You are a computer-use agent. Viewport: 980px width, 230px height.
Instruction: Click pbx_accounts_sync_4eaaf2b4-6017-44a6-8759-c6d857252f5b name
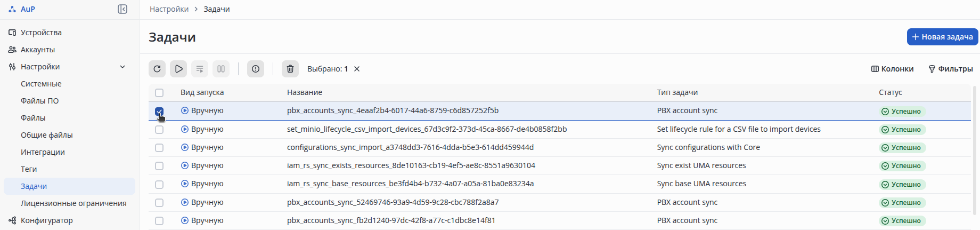click(x=393, y=110)
